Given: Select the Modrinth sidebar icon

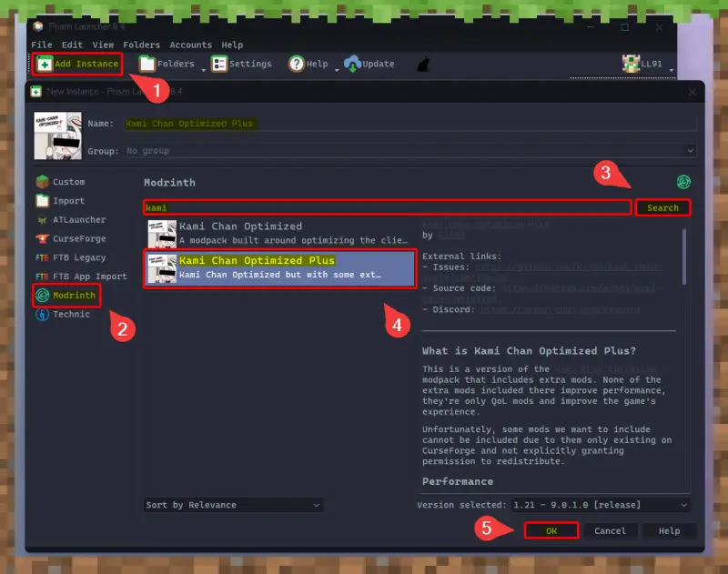Looking at the screenshot, I should point(44,296).
